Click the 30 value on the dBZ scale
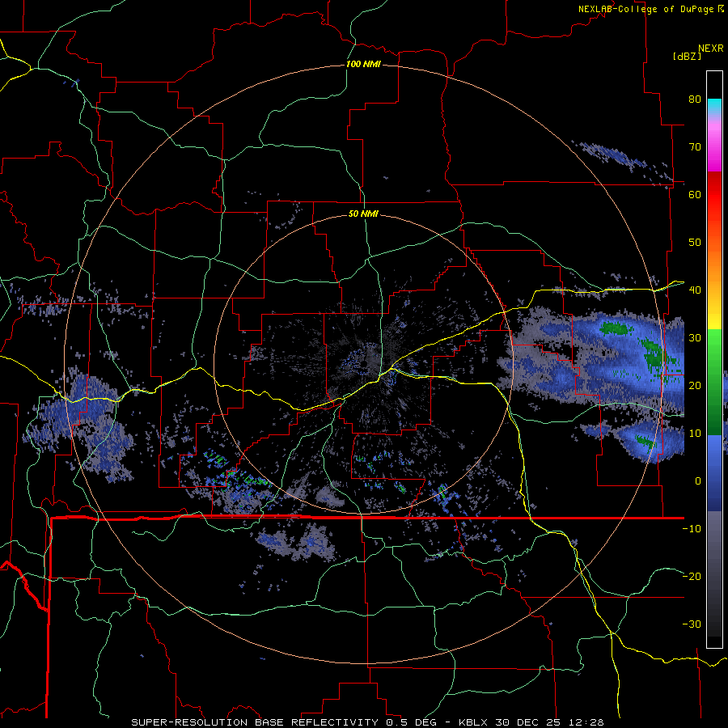Screen dimensions: 728x728 click(695, 337)
